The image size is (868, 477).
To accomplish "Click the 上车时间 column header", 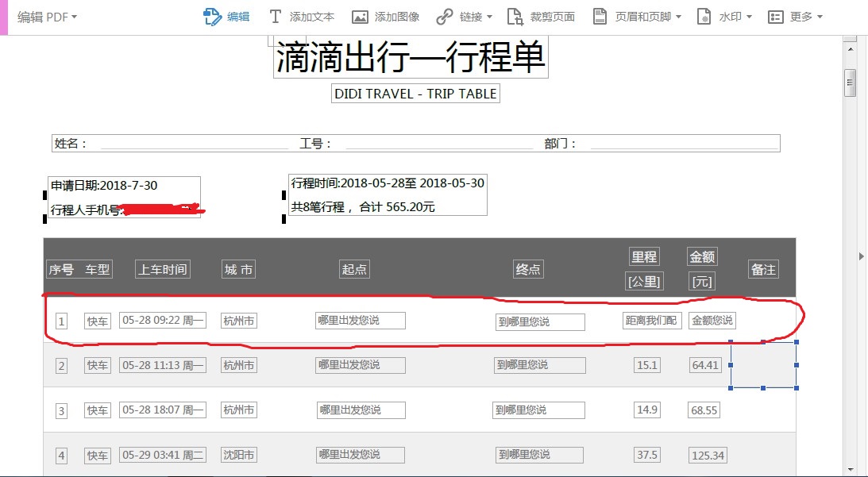I will click(x=163, y=270).
